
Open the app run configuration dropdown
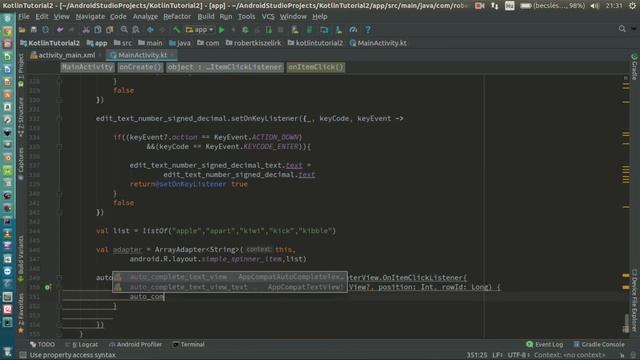pos(200,30)
